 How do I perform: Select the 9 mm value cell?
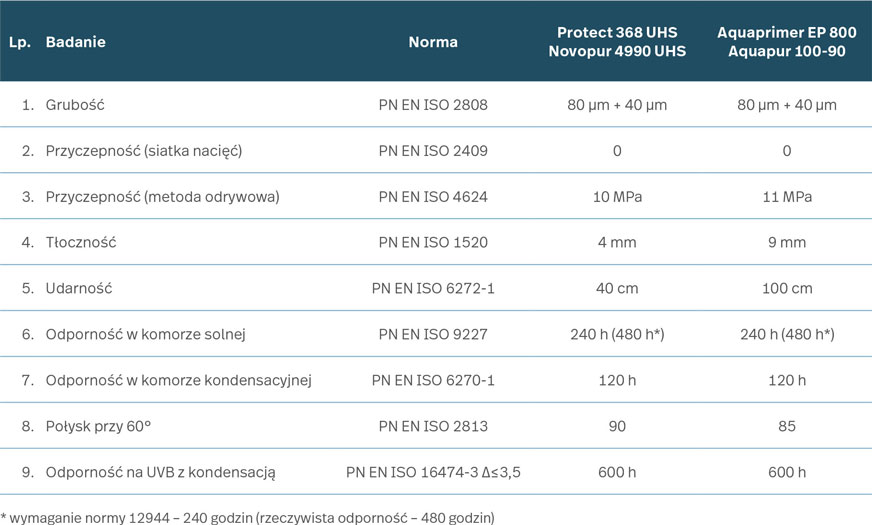tap(786, 243)
